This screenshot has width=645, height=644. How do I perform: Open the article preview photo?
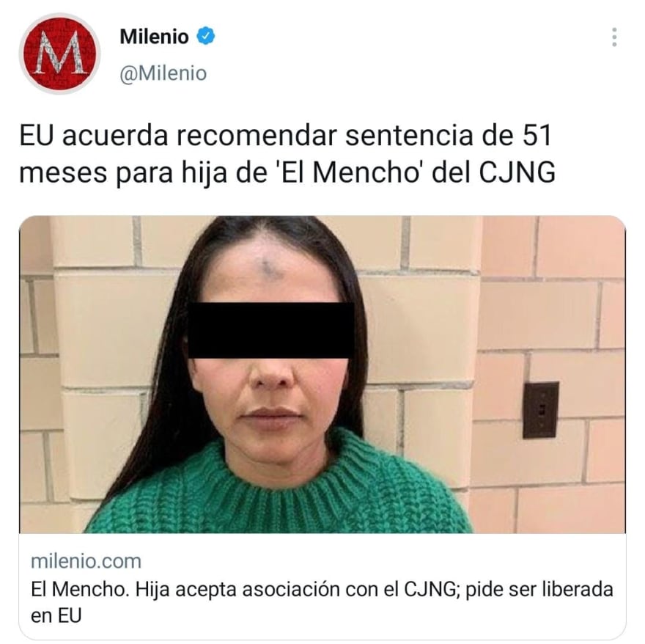(322, 374)
